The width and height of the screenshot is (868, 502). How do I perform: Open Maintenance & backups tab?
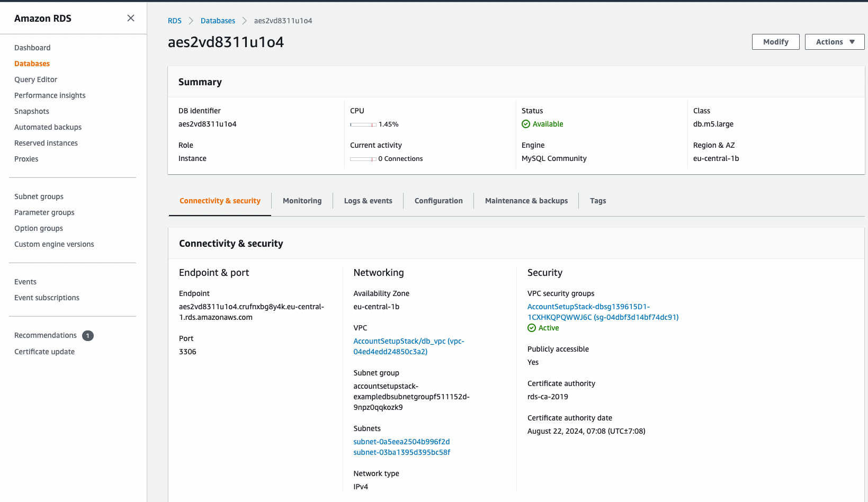pos(526,201)
